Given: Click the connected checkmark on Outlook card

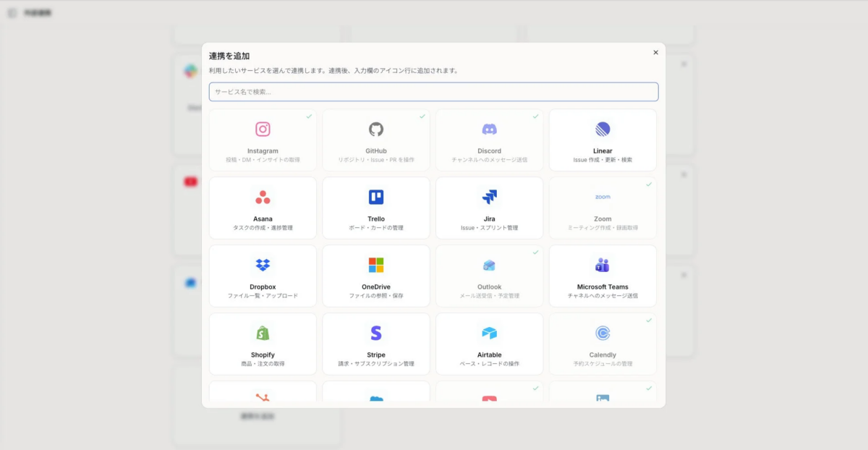Looking at the screenshot, I should point(536,252).
